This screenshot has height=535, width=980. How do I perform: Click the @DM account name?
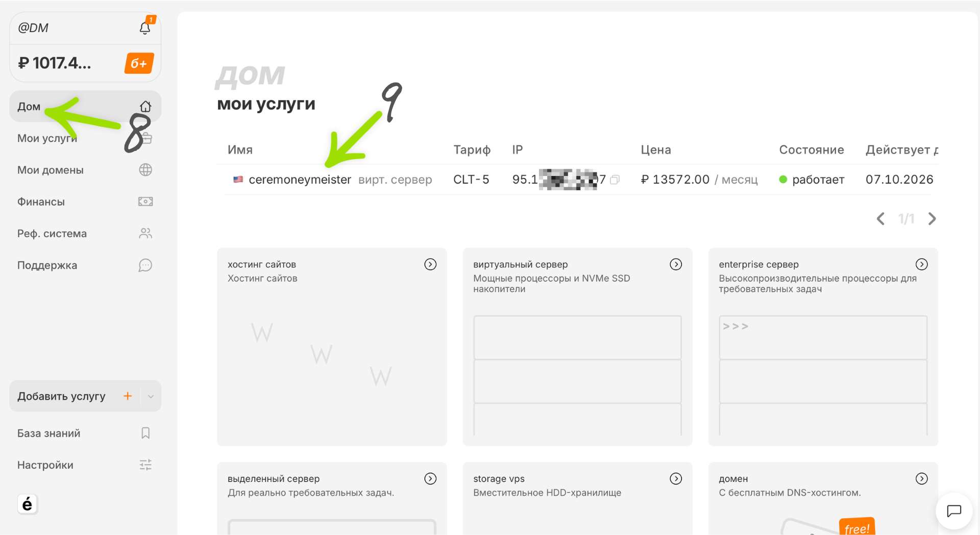pos(33,28)
